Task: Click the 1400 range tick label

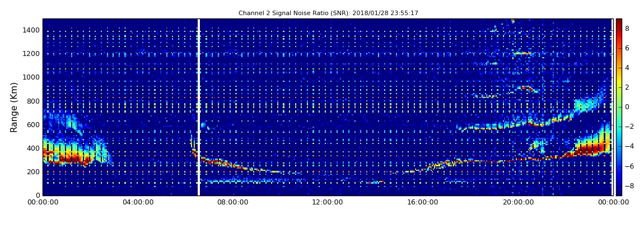Action: [x=32, y=30]
